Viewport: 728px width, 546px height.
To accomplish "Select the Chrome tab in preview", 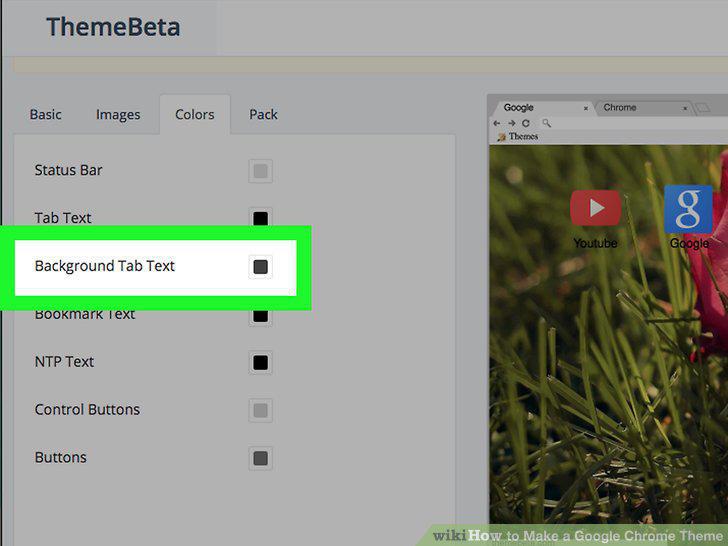I will click(x=643, y=108).
